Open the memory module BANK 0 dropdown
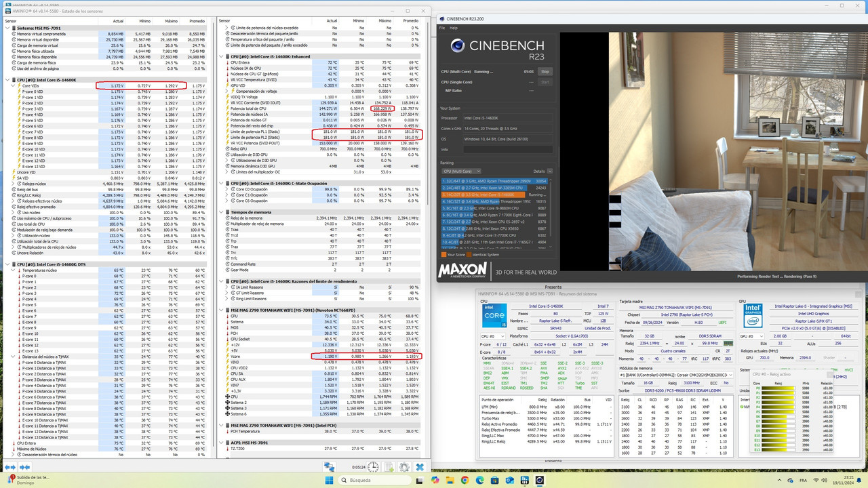The image size is (868, 488). [676, 375]
